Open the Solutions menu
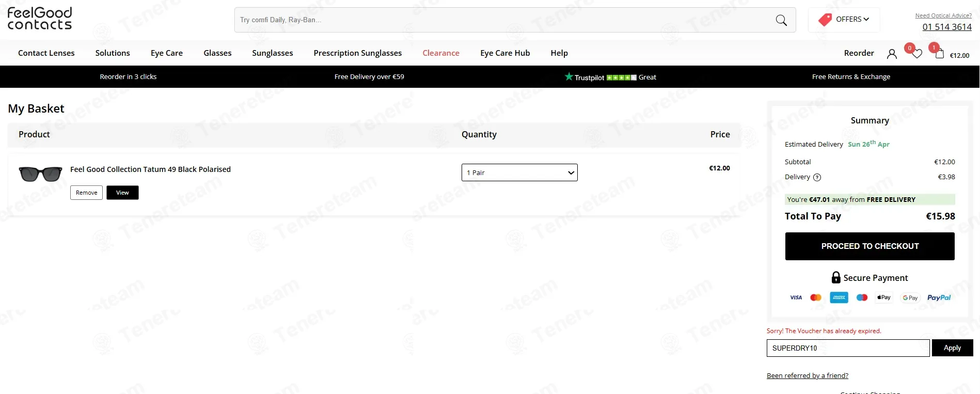The height and width of the screenshot is (394, 980). (113, 53)
